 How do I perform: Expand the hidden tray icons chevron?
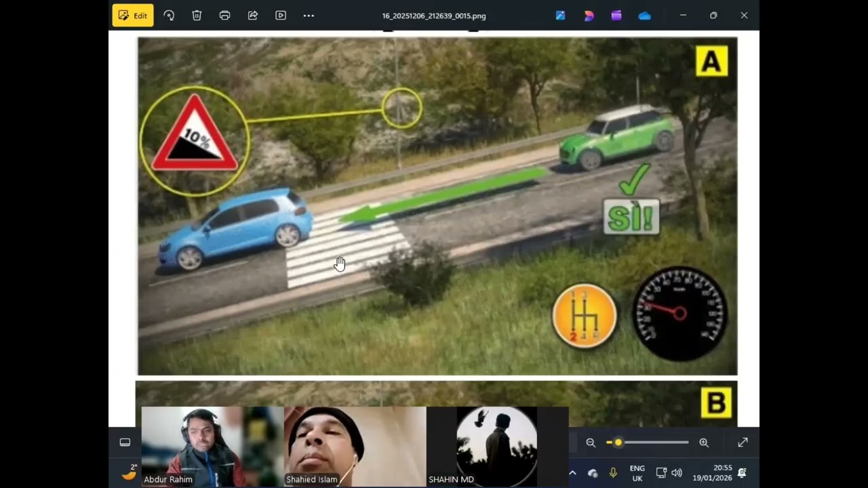(572, 473)
